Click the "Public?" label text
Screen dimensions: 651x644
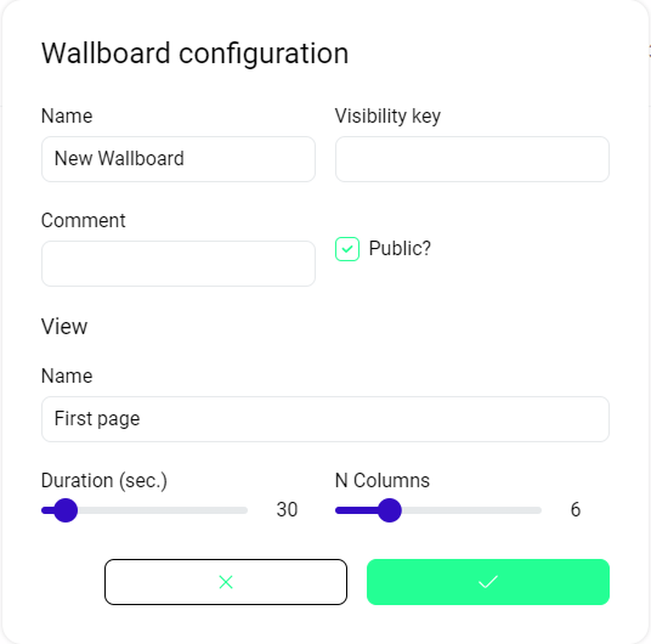[400, 248]
